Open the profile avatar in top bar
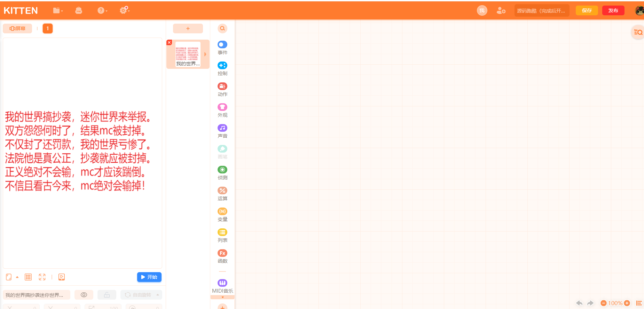 (639, 10)
